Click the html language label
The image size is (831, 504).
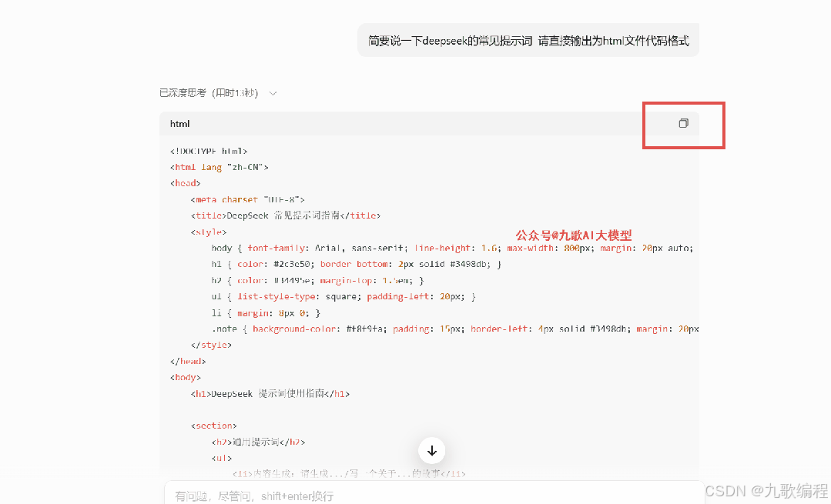coord(179,124)
